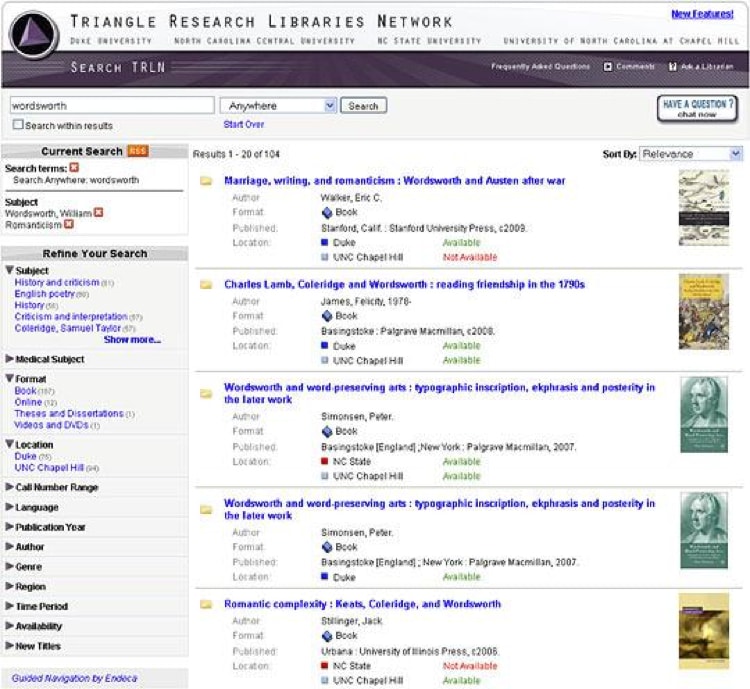This screenshot has width=750, height=689.
Task: Click the RSS feed icon
Action: pyautogui.click(x=138, y=151)
